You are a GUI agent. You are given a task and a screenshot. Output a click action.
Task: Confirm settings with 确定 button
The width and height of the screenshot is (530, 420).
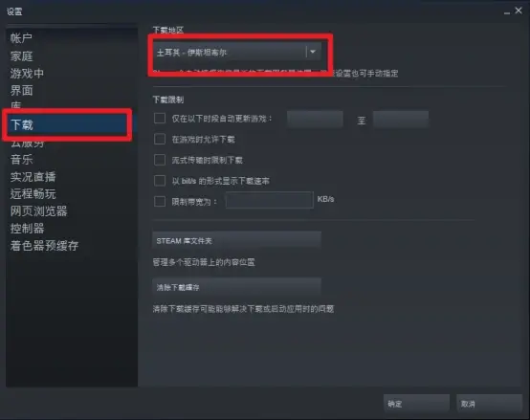pyautogui.click(x=416, y=404)
